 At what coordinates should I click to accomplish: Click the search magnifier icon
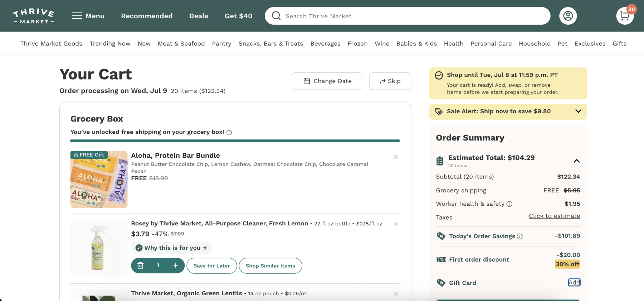(x=276, y=16)
